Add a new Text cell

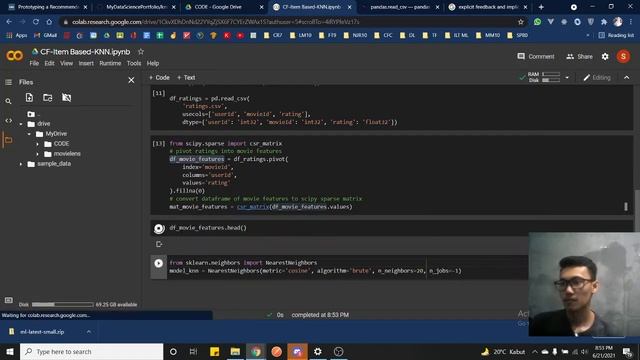click(x=186, y=77)
